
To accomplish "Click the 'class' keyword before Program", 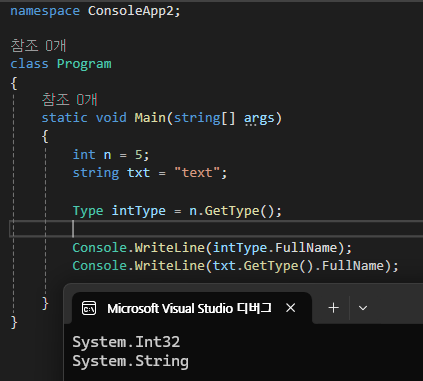I will coord(29,64).
